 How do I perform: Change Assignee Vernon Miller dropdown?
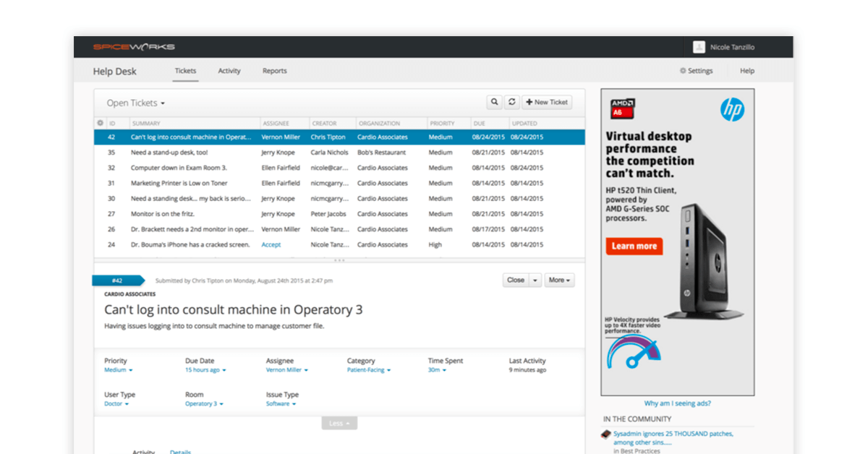[287, 370]
